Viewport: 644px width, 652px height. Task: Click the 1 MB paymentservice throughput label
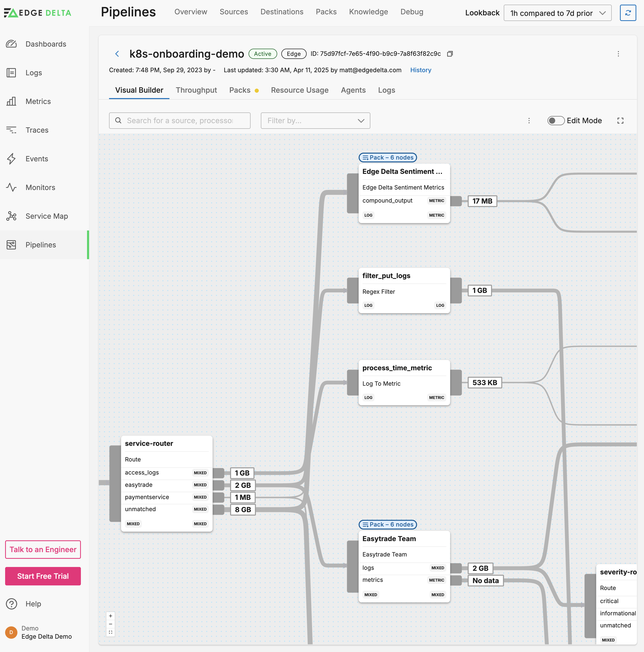pyautogui.click(x=243, y=497)
